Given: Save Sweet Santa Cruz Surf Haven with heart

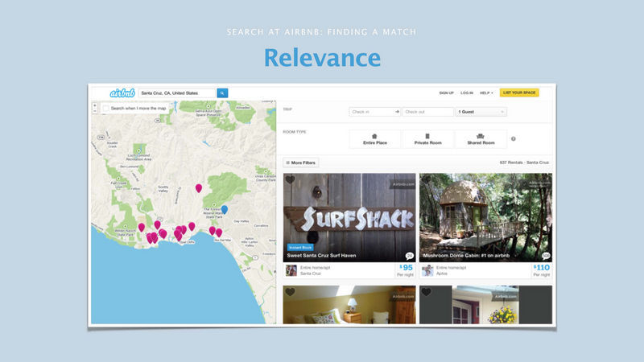Looking at the screenshot, I should point(290,179).
